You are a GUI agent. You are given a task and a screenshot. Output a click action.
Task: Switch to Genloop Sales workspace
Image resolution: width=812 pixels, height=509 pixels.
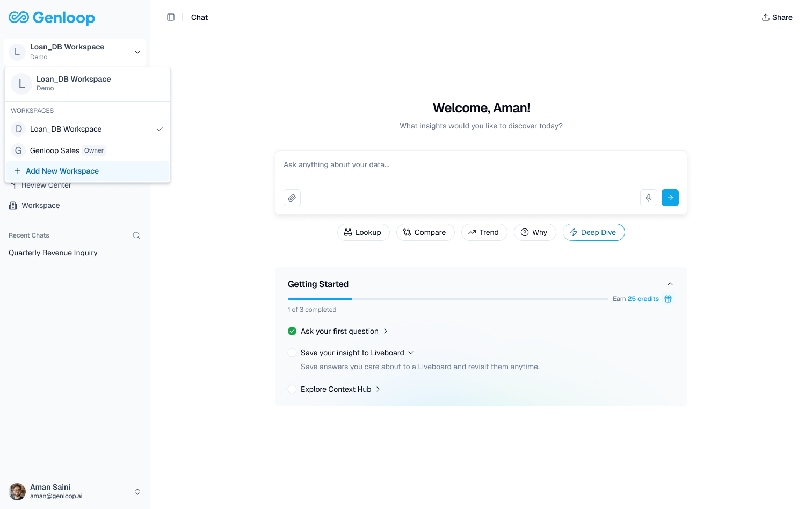[x=88, y=150]
